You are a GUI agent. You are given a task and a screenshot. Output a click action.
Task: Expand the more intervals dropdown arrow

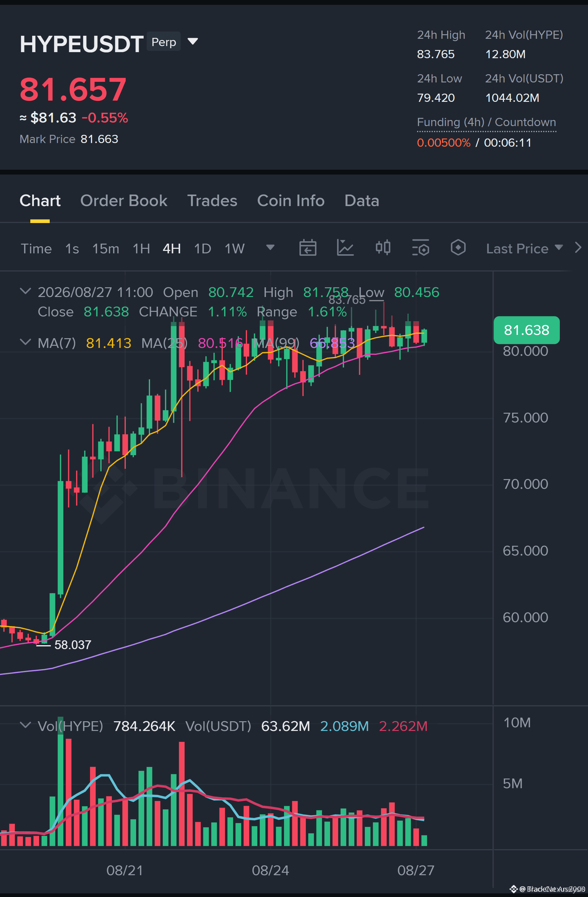[x=270, y=247]
